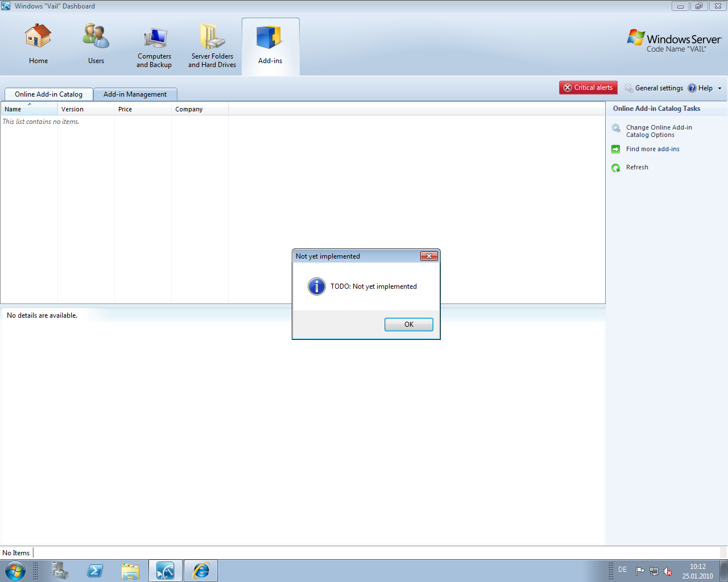The height and width of the screenshot is (582, 728).
Task: Open Critical alerts
Action: point(588,88)
